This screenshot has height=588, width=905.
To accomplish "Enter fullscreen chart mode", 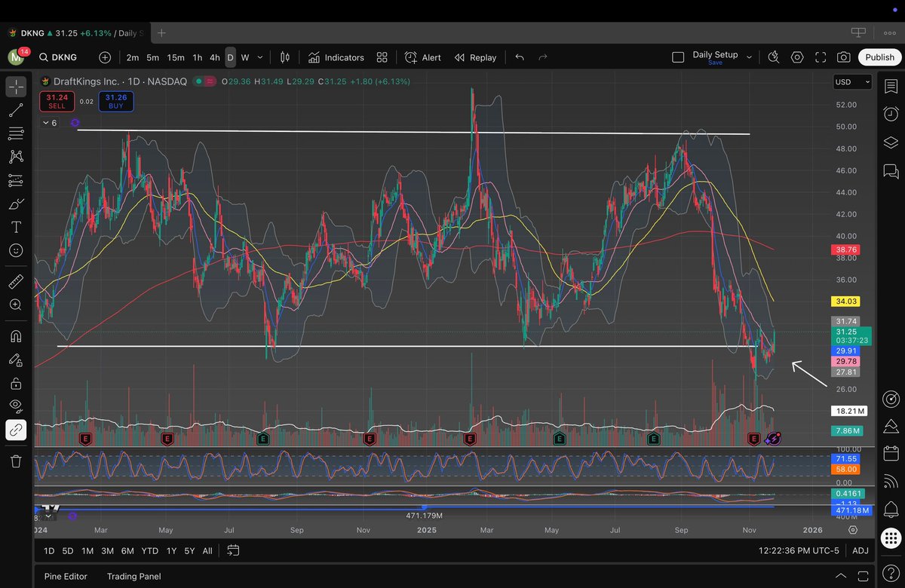I will [821, 57].
